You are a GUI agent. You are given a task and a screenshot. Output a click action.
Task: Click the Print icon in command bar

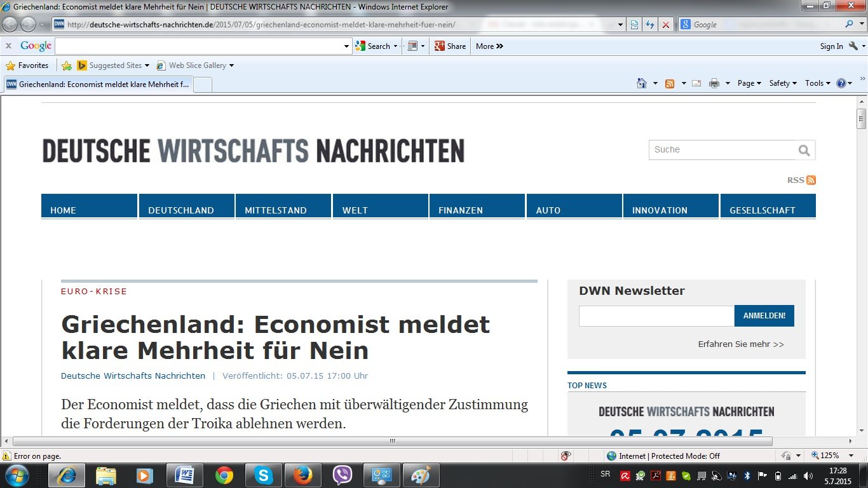click(714, 83)
